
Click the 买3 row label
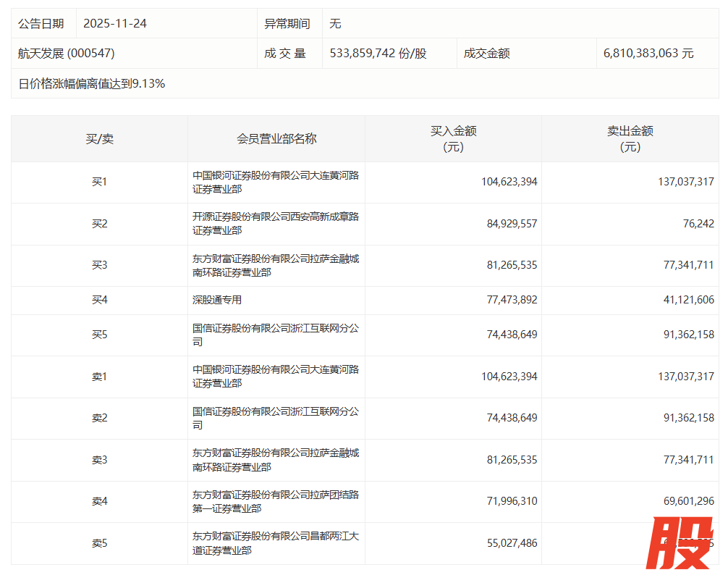tap(99, 265)
